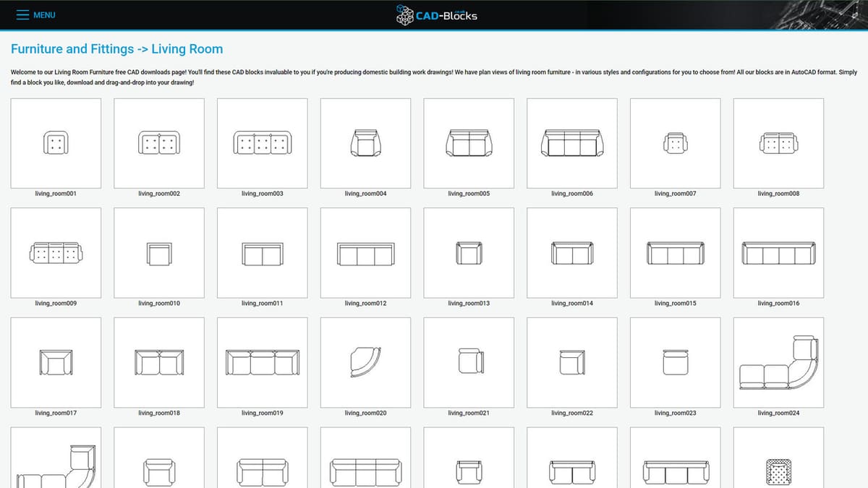Open the living_room014 sofa thumbnail
The image size is (868, 488).
click(x=572, y=253)
